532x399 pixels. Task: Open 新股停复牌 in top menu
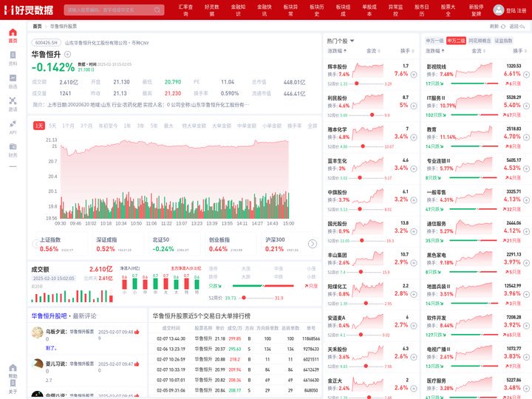(477, 10)
